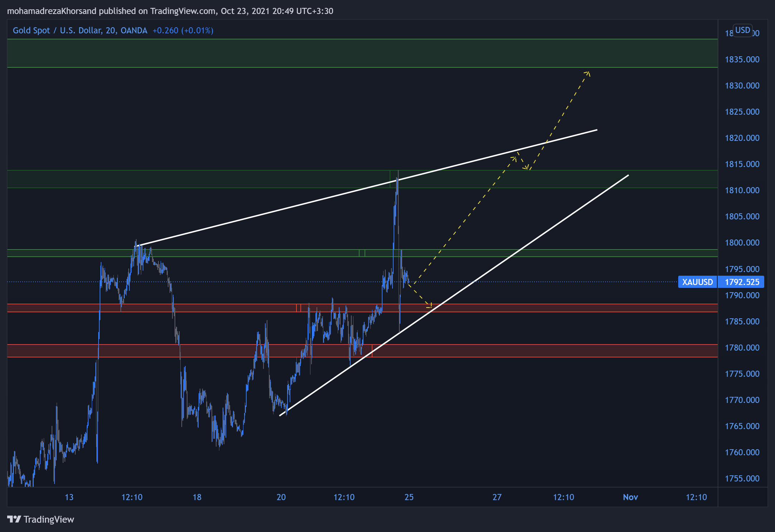This screenshot has width=775, height=532.
Task: Click the Nov label on time axis
Action: (x=630, y=497)
